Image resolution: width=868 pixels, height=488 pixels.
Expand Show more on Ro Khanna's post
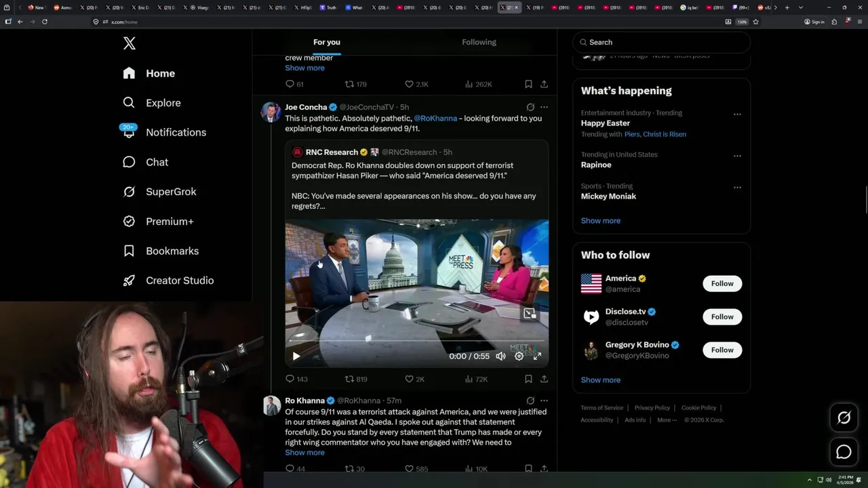[x=304, y=452]
